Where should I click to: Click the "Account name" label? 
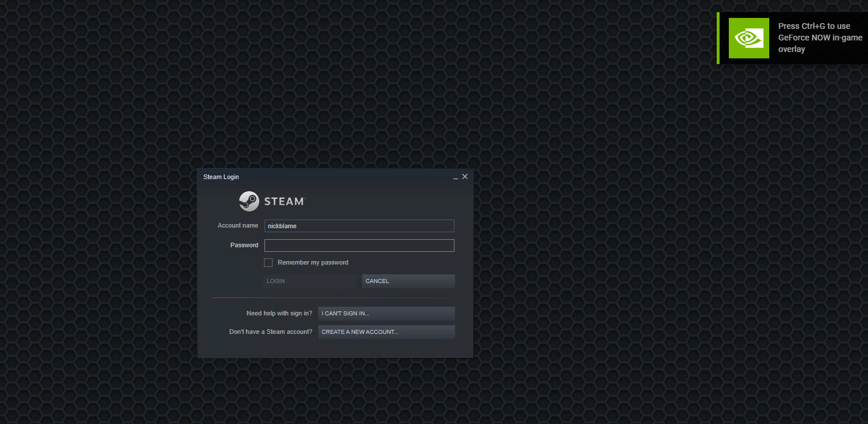tap(237, 226)
